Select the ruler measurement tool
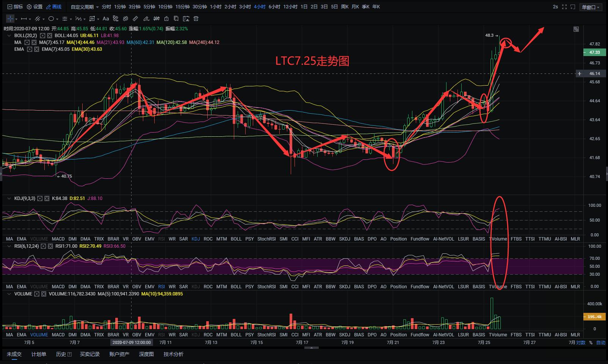Screen dimensions: 608x364 (135, 19)
